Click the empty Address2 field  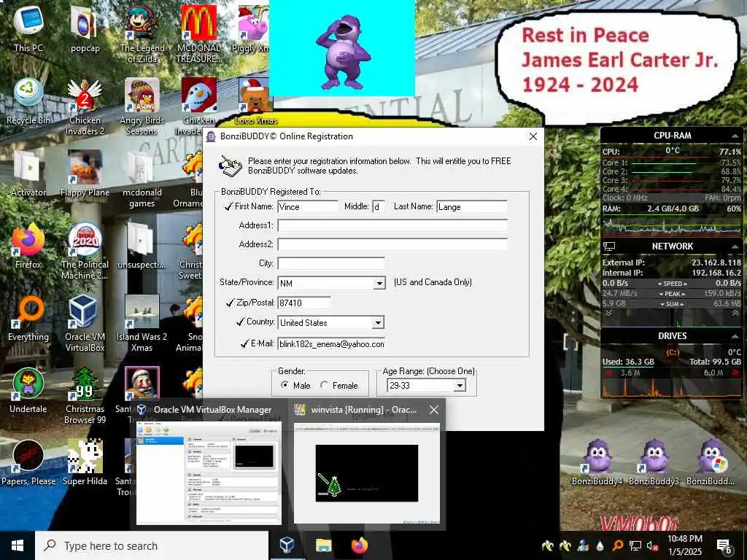point(392,245)
